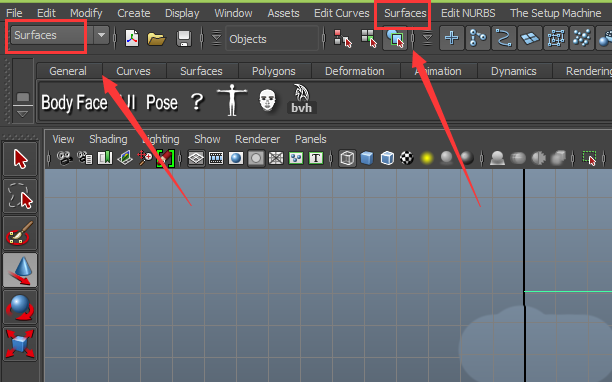Click the Camera Attributes icon

(85, 158)
